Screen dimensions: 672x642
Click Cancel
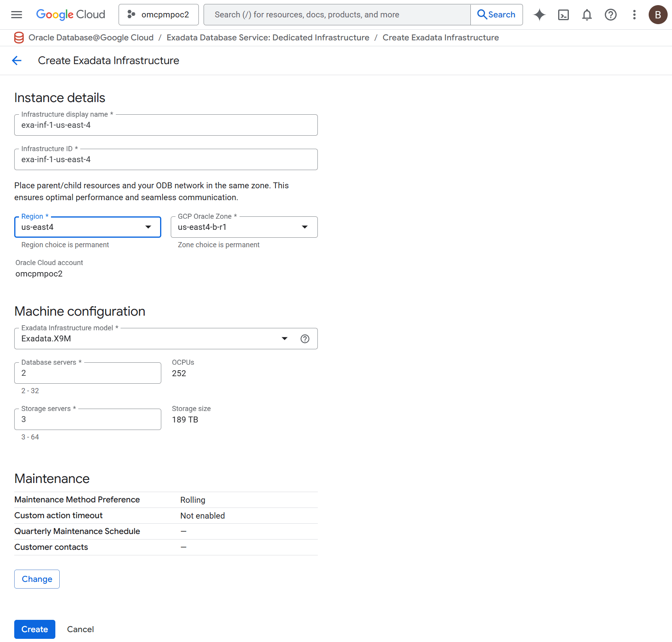[x=80, y=629]
